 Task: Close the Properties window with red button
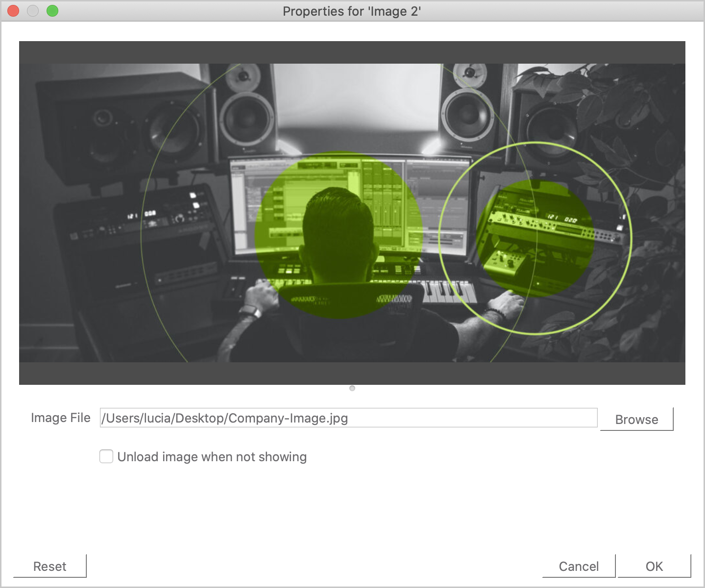tap(13, 11)
